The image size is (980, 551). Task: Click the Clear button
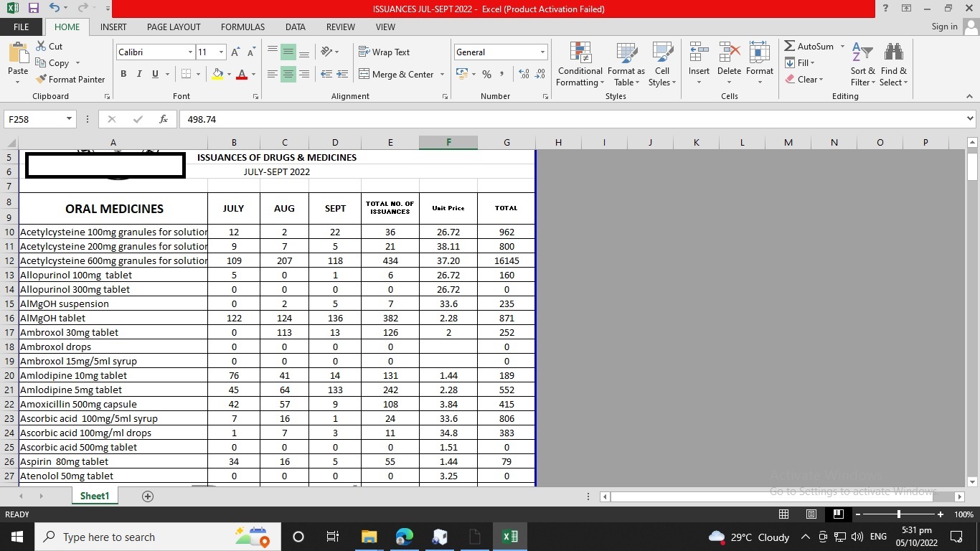coord(804,79)
